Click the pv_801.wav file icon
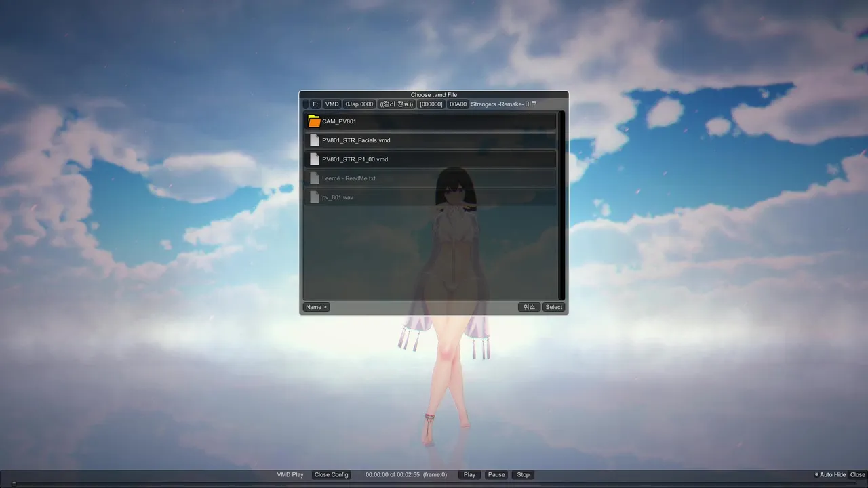 314,197
